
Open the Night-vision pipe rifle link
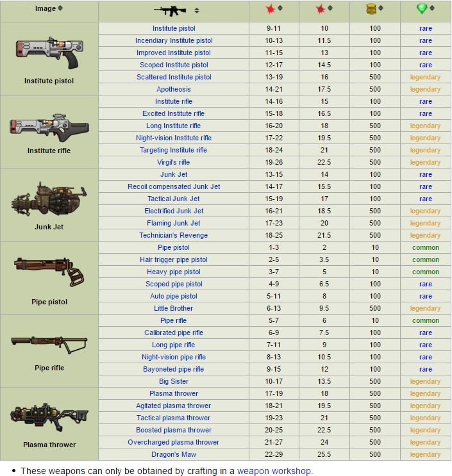click(x=174, y=357)
